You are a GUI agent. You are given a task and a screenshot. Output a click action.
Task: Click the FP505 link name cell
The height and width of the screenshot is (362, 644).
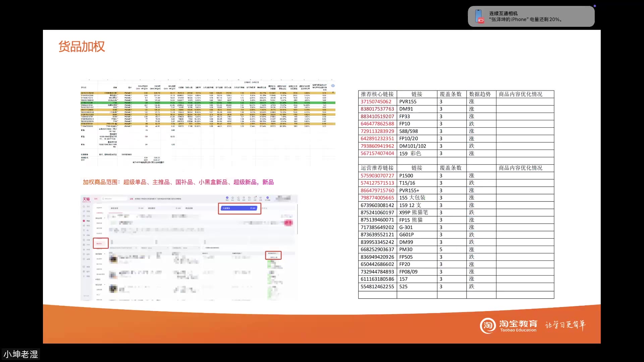click(x=417, y=257)
